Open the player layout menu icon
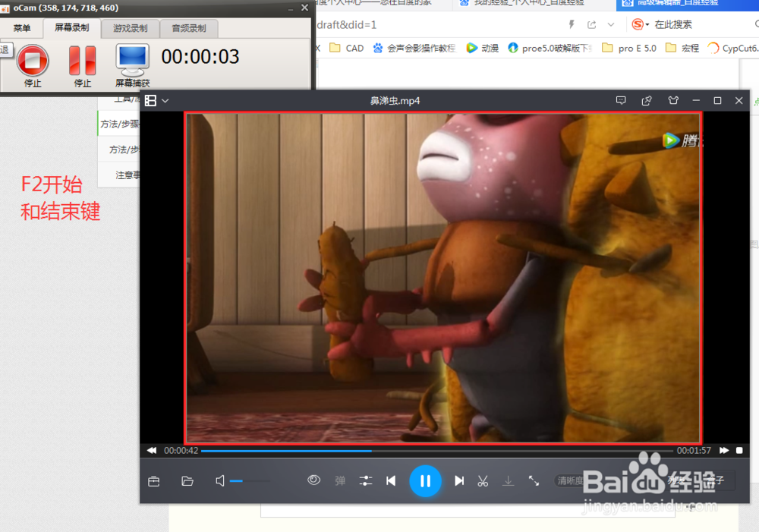The image size is (759, 532). pos(150,101)
